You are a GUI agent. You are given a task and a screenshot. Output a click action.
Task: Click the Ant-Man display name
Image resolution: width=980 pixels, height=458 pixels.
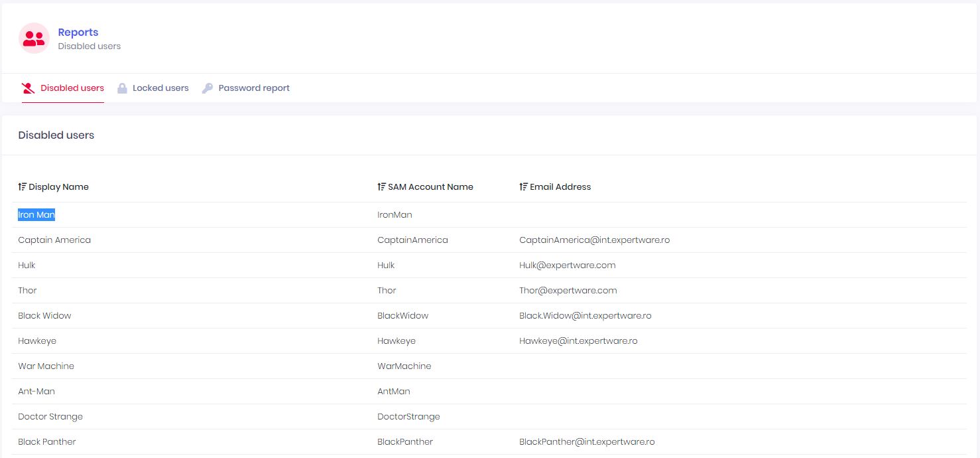pos(36,392)
